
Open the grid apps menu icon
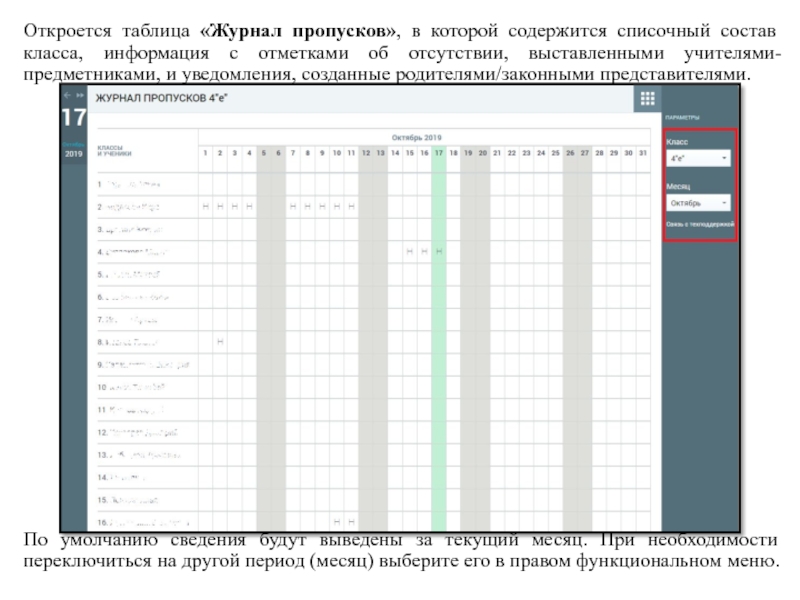[x=646, y=98]
